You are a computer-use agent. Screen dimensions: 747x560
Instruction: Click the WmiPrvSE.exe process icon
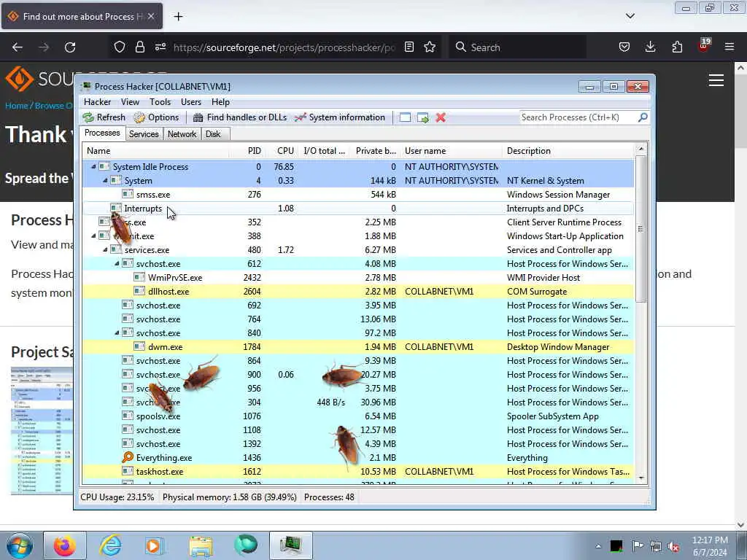click(x=139, y=277)
